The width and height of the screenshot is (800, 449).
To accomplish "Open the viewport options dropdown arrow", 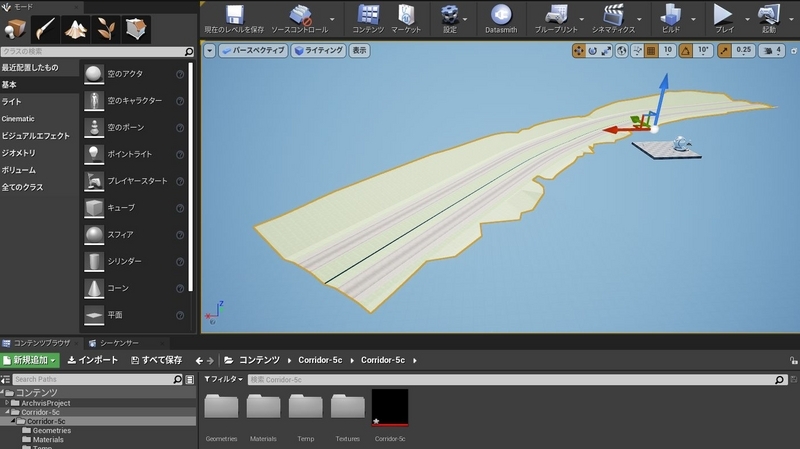I will [209, 51].
